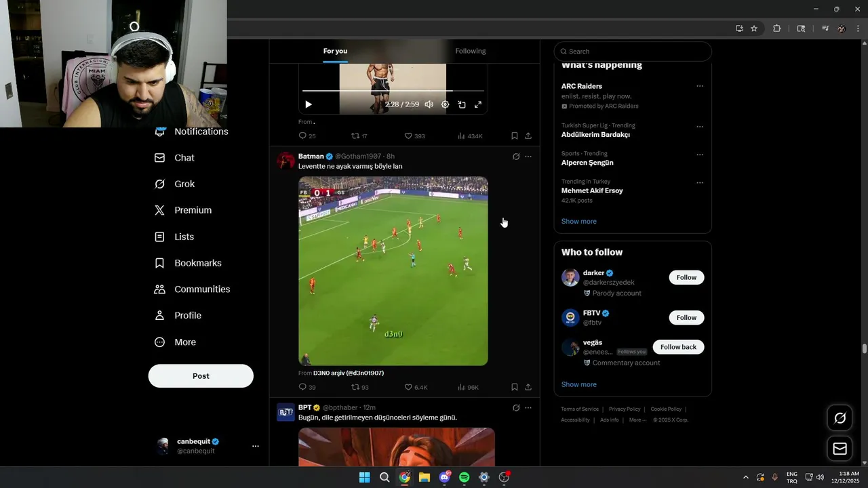This screenshot has height=488, width=868.
Task: View analytics of Batman's 96K-view post
Action: tap(469, 388)
